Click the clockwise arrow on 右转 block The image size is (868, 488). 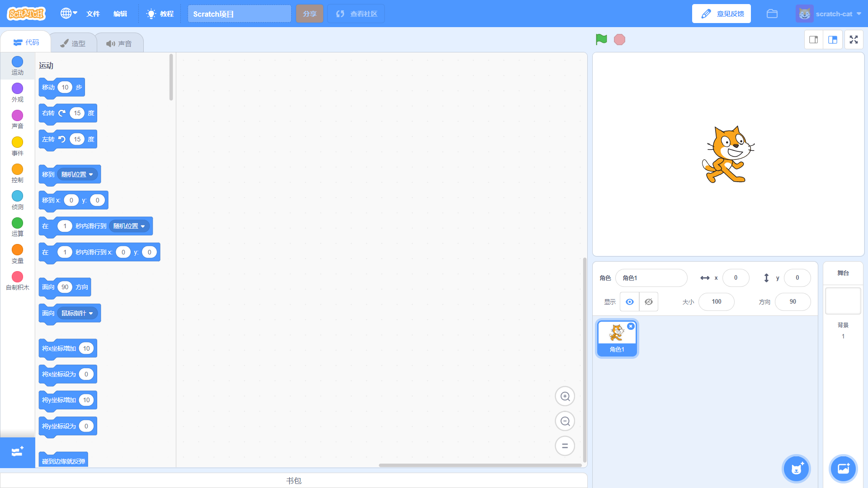tap(62, 113)
